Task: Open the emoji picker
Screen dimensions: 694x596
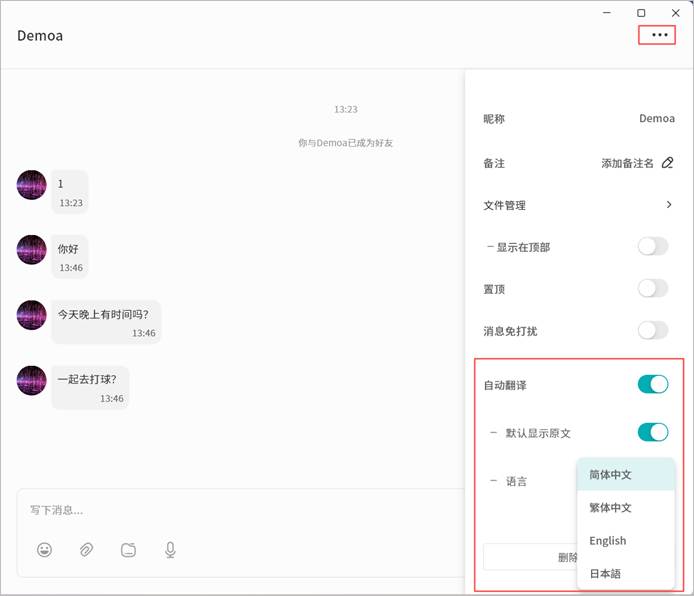Action: 44,549
